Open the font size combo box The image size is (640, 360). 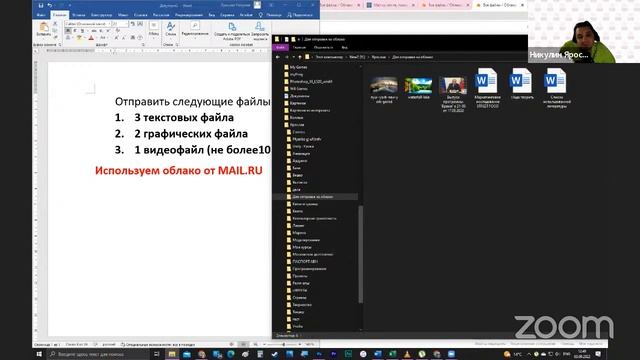coord(120,24)
